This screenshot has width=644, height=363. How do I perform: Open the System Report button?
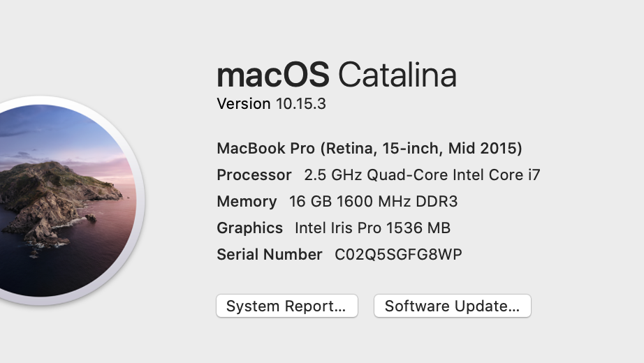coord(286,306)
